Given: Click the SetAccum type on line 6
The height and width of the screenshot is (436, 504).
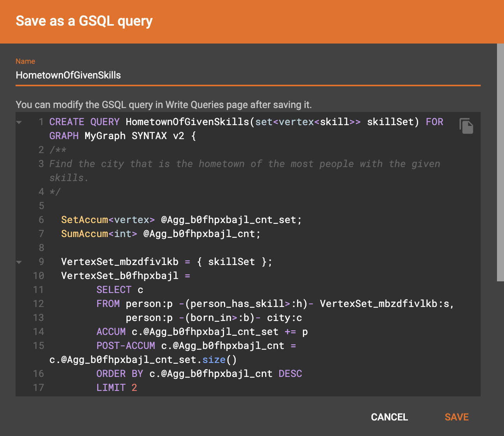Looking at the screenshot, I should (x=84, y=220).
